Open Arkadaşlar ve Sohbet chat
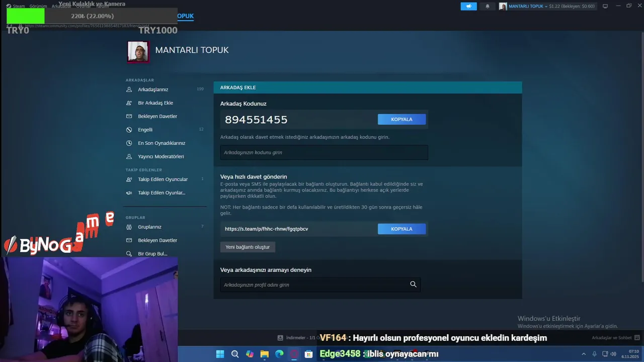The image size is (644, 362). (615, 337)
